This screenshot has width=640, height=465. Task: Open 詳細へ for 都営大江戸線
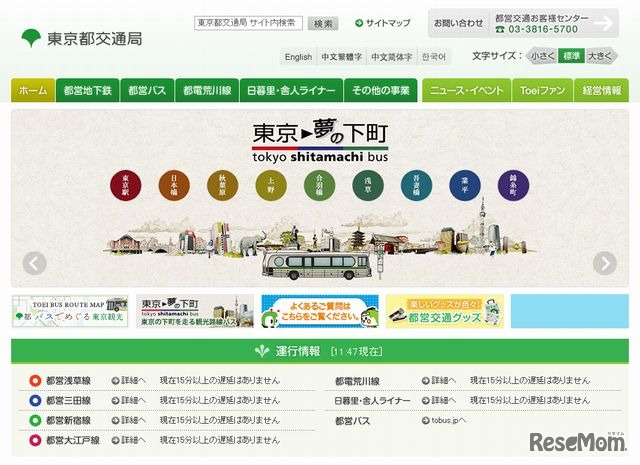129,440
